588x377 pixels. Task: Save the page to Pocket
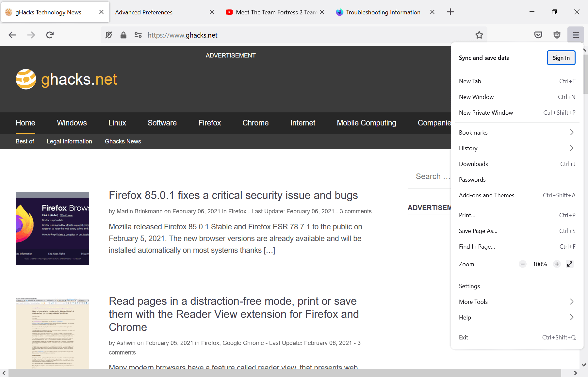(538, 35)
